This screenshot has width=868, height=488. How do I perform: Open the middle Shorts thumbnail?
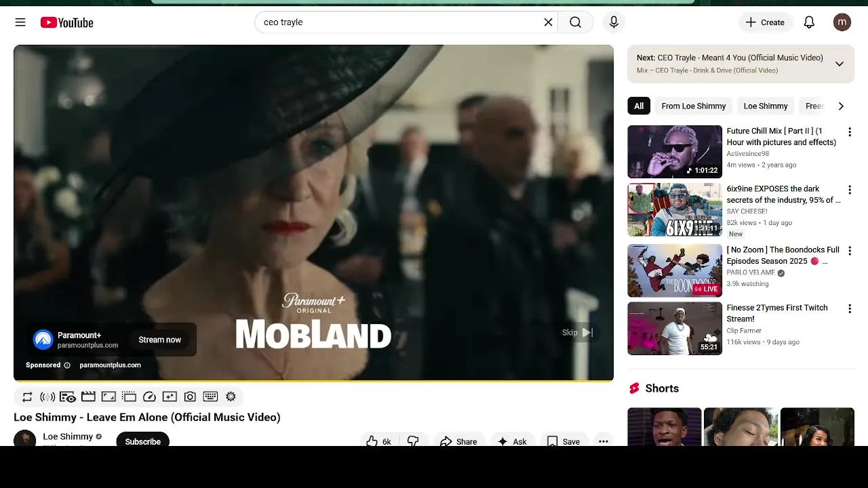(741, 427)
